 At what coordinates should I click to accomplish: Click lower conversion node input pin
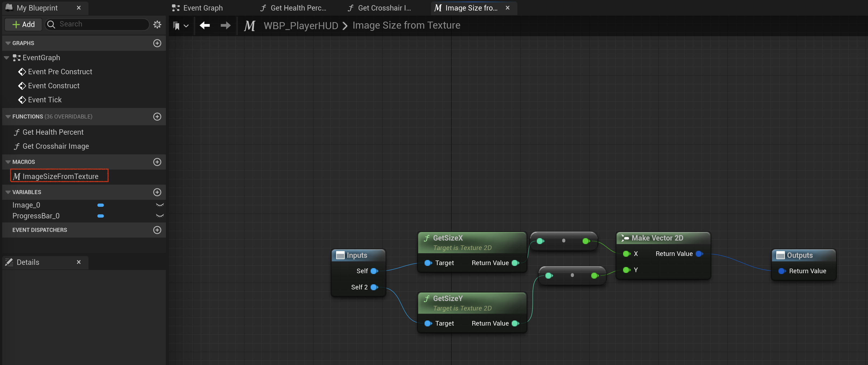(549, 276)
